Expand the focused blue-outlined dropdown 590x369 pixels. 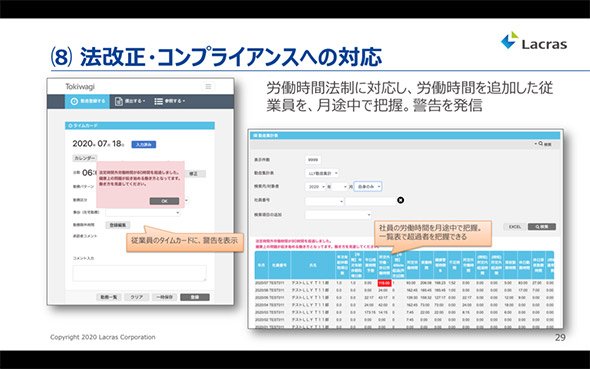[368, 187]
